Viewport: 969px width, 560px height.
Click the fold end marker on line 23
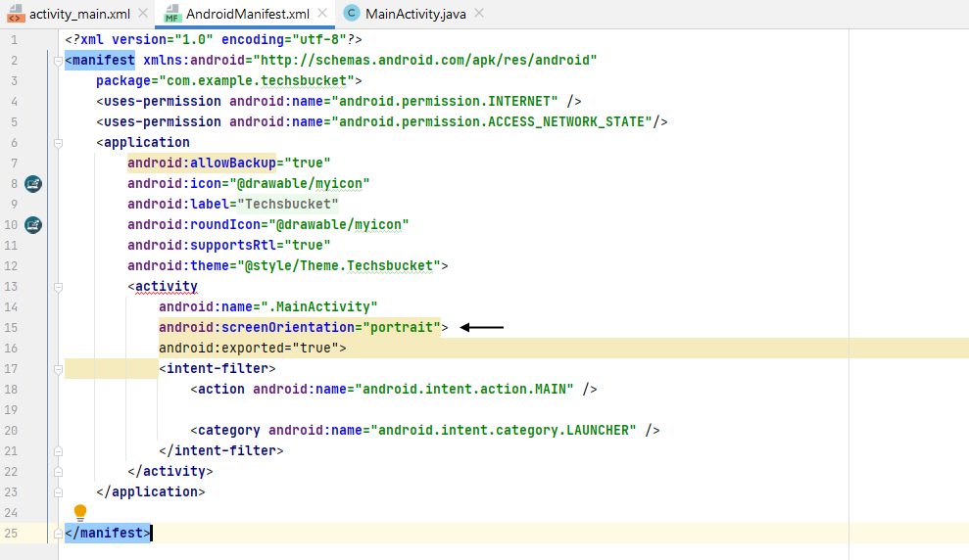[58, 492]
